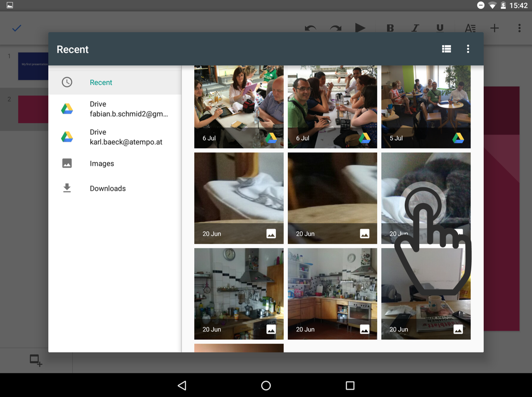This screenshot has height=397, width=532.
Task: Tap the image notification icon in status bar
Action: pyautogui.click(x=10, y=5)
